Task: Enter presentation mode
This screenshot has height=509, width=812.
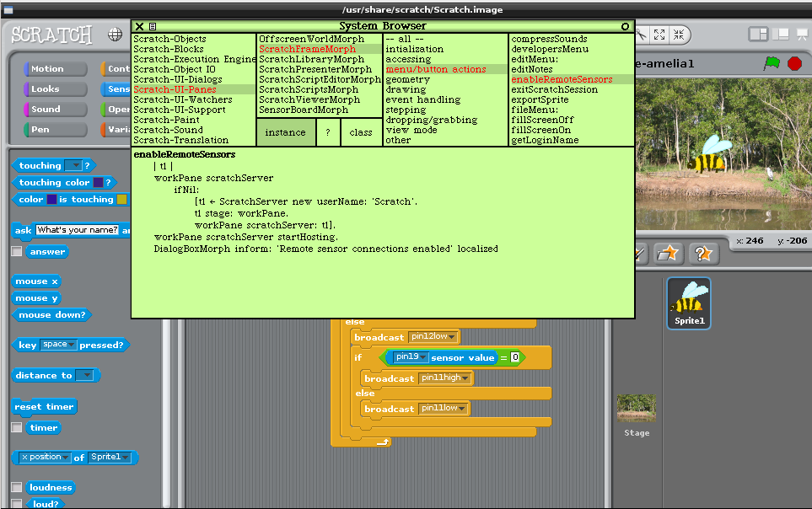Action: click(x=802, y=35)
